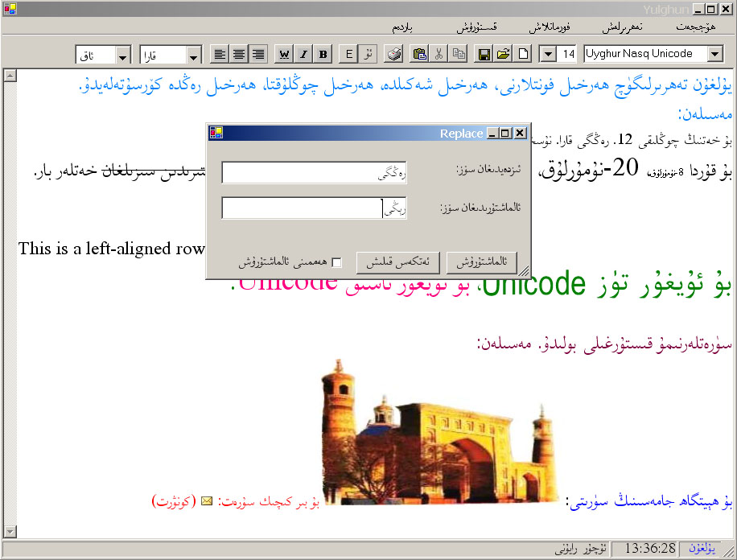Expand the Uyghur Nasq Unicode font list
The image size is (737, 560).
pos(714,55)
